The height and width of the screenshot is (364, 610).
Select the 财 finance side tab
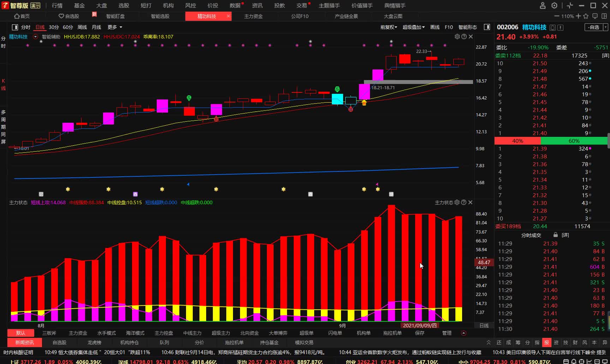(575, 342)
